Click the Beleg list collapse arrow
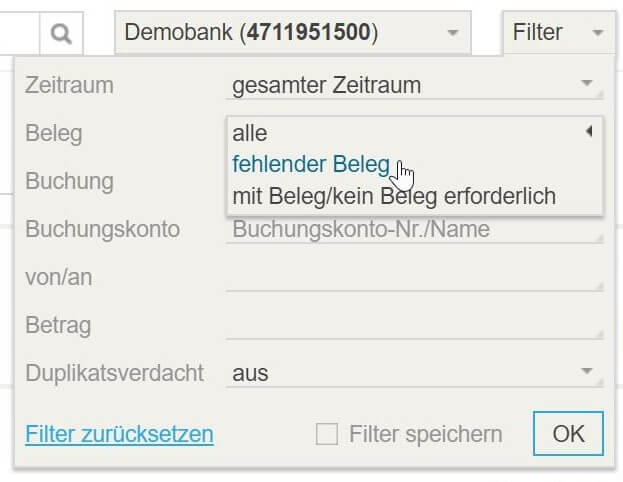 point(589,131)
